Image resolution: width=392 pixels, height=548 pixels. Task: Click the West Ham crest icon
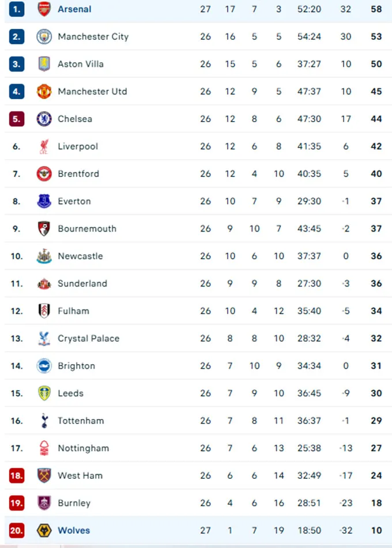point(44,475)
